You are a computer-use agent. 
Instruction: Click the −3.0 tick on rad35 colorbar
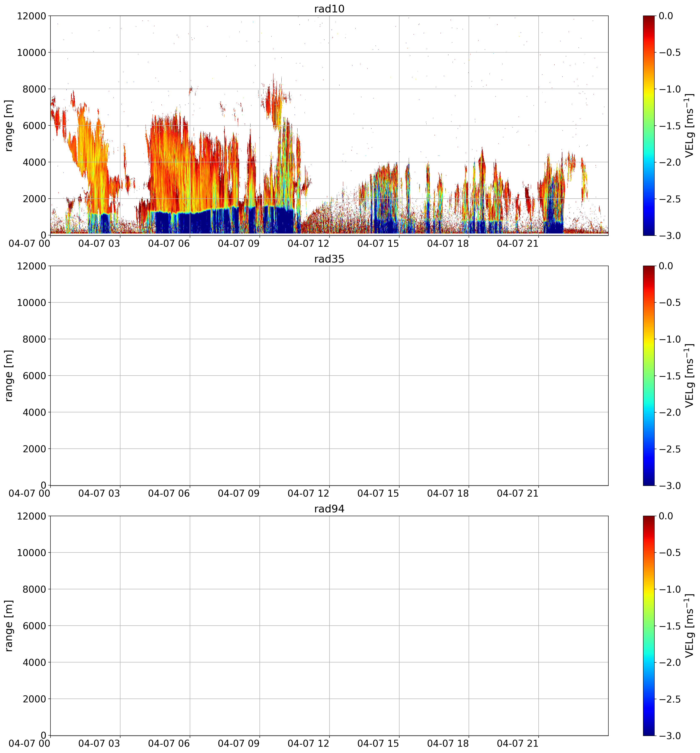[x=670, y=486]
